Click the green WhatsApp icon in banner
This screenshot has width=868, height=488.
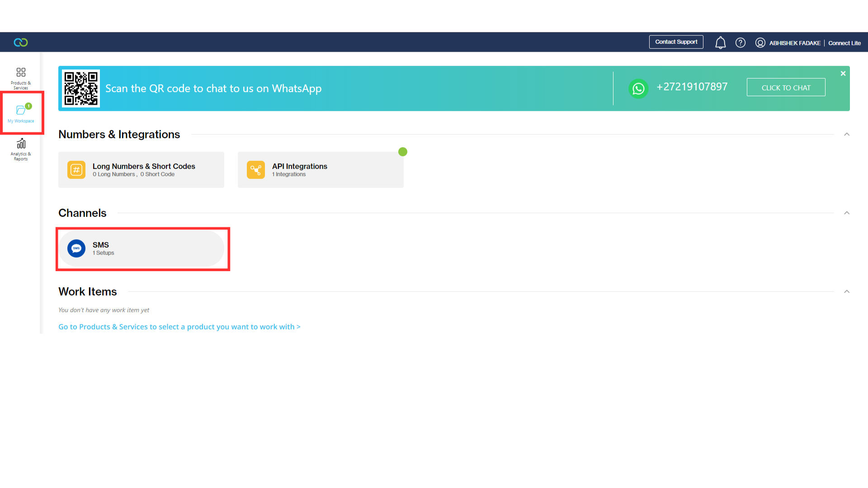(x=638, y=89)
